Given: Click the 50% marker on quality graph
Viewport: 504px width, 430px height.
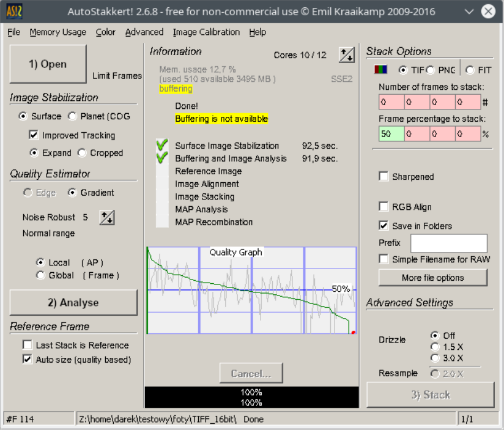Looking at the screenshot, I should point(341,289).
